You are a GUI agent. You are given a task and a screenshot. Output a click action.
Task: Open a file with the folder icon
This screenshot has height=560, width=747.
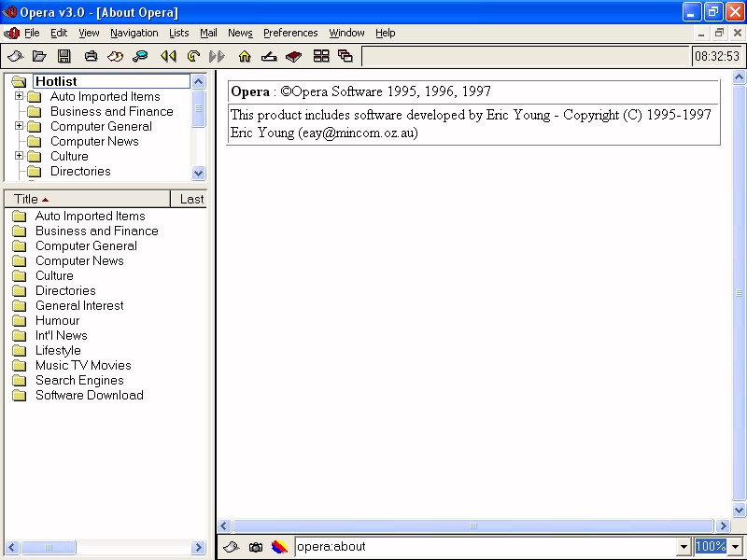(39, 56)
